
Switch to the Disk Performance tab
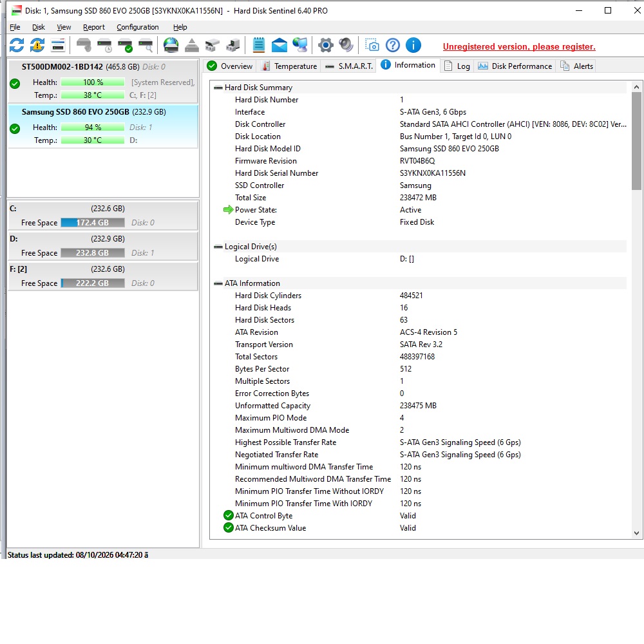coord(515,66)
